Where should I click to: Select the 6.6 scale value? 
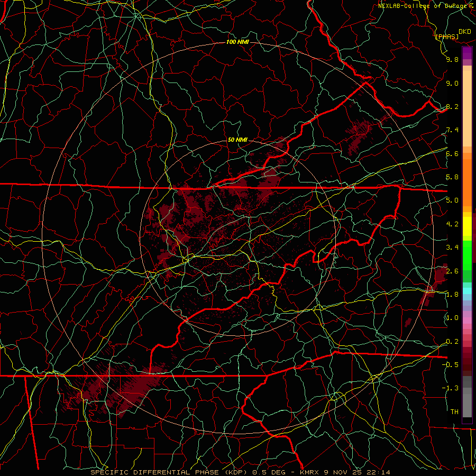point(452,153)
